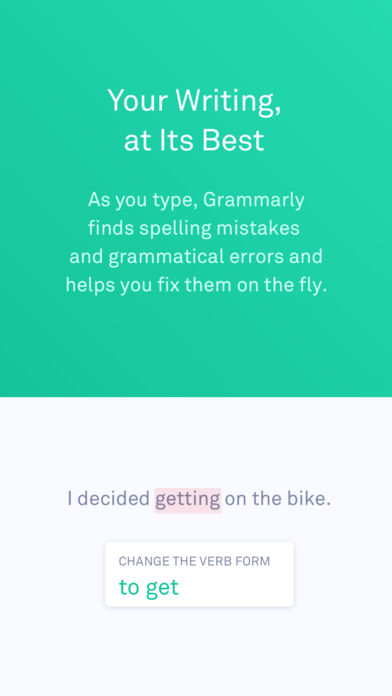Screen dimensions: 392x696
Task: Click the word "finds" in the description
Action: pos(111,228)
